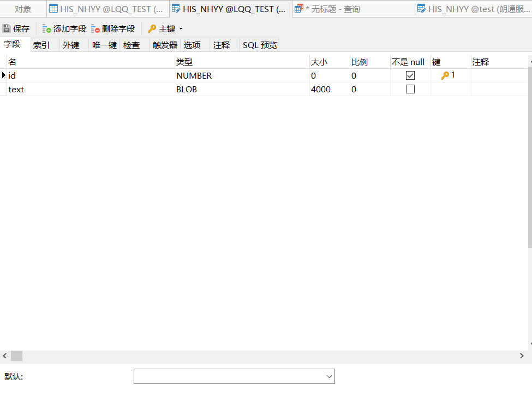Switch to the 索引 tab
The image size is (532, 408).
pyautogui.click(x=41, y=45)
